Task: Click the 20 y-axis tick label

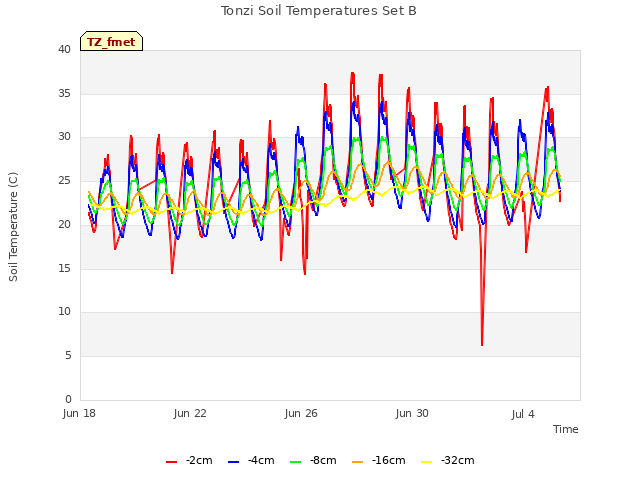Action: [64, 224]
